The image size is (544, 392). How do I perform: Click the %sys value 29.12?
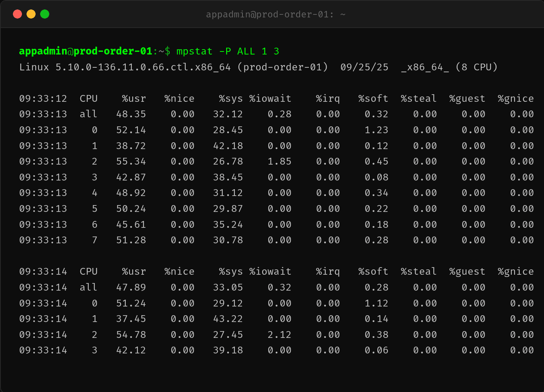coord(228,303)
